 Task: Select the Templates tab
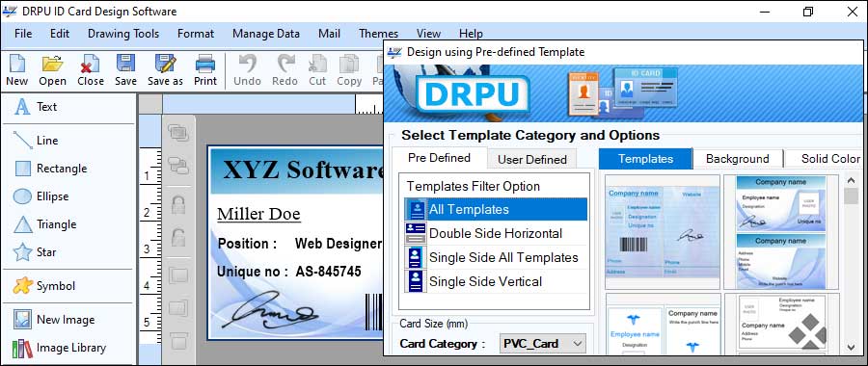coord(645,159)
